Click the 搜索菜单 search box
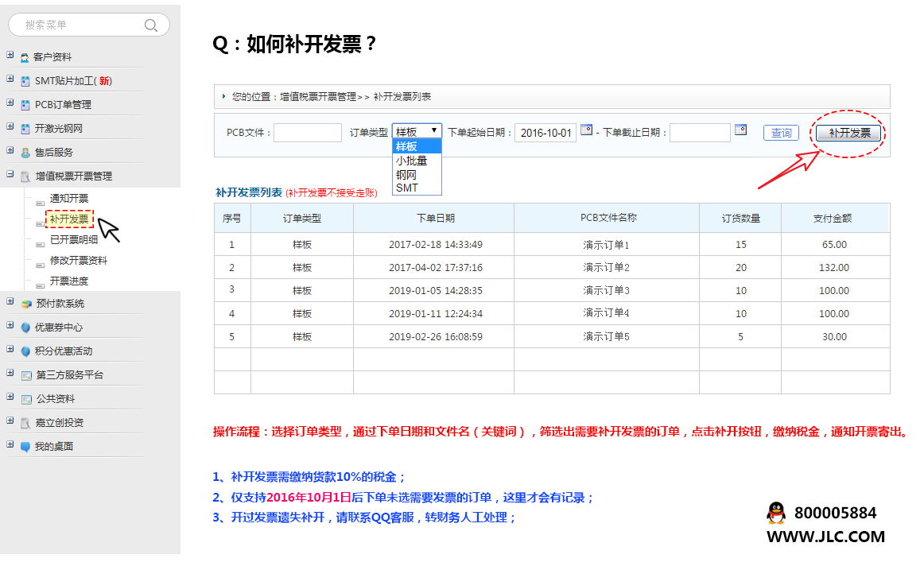This screenshot has height=566, width=924. 80,25
